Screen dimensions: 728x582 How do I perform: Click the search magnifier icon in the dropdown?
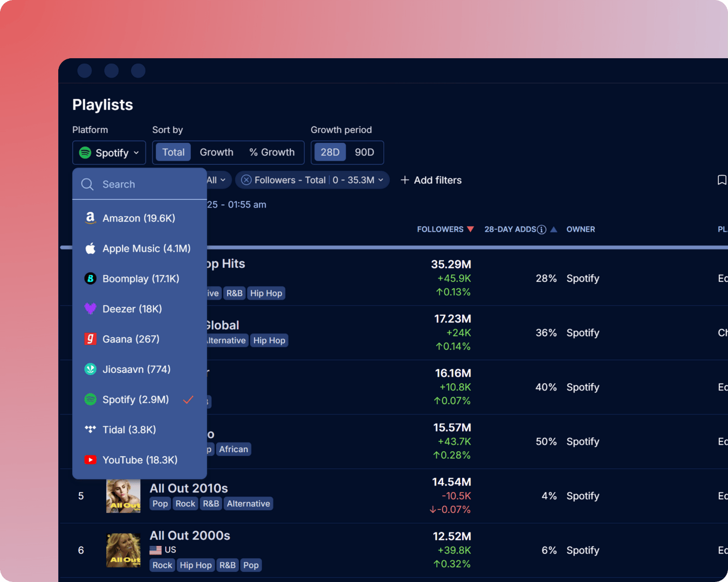[87, 184]
